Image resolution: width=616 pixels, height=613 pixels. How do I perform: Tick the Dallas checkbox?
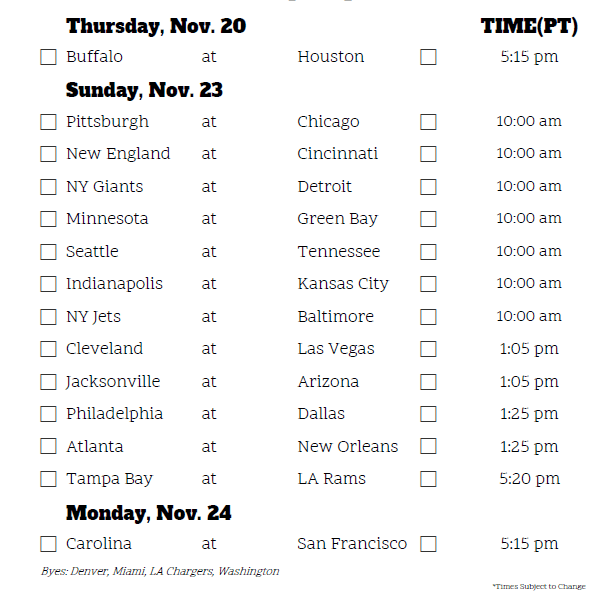(428, 414)
